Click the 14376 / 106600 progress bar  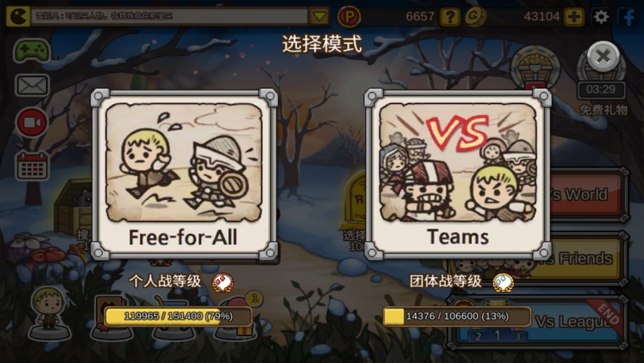click(457, 316)
